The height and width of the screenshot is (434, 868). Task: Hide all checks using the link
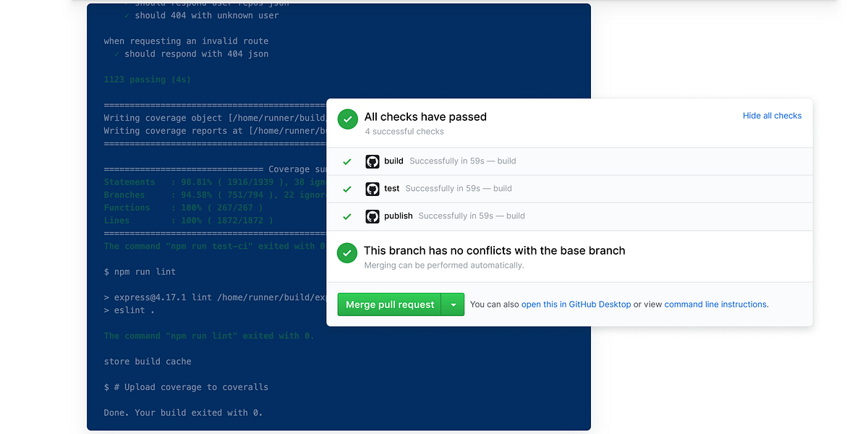[772, 115]
